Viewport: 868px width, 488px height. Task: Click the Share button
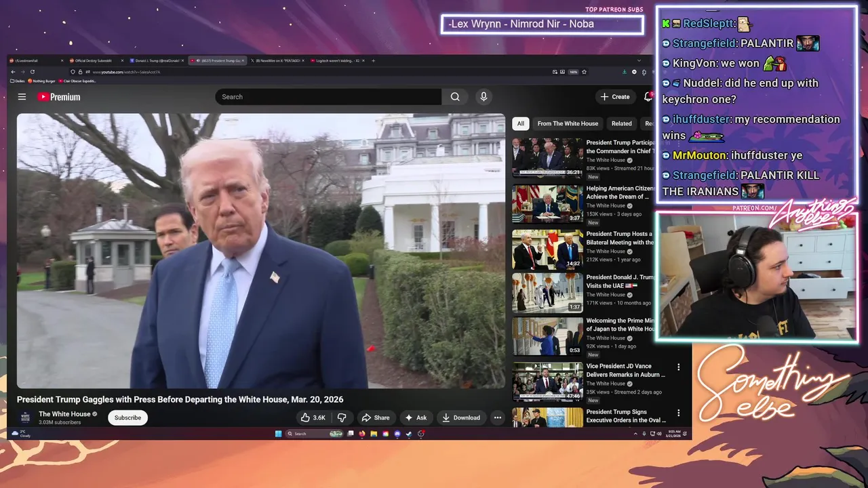coord(375,418)
